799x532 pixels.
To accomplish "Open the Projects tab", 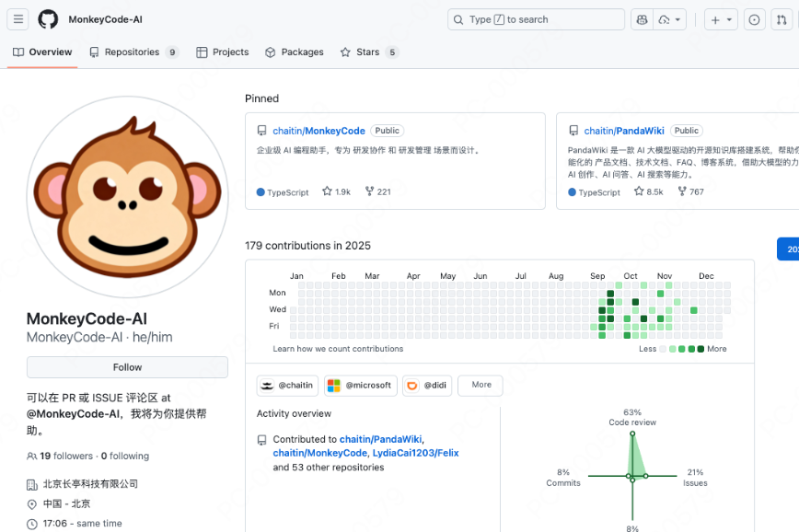I will click(223, 52).
